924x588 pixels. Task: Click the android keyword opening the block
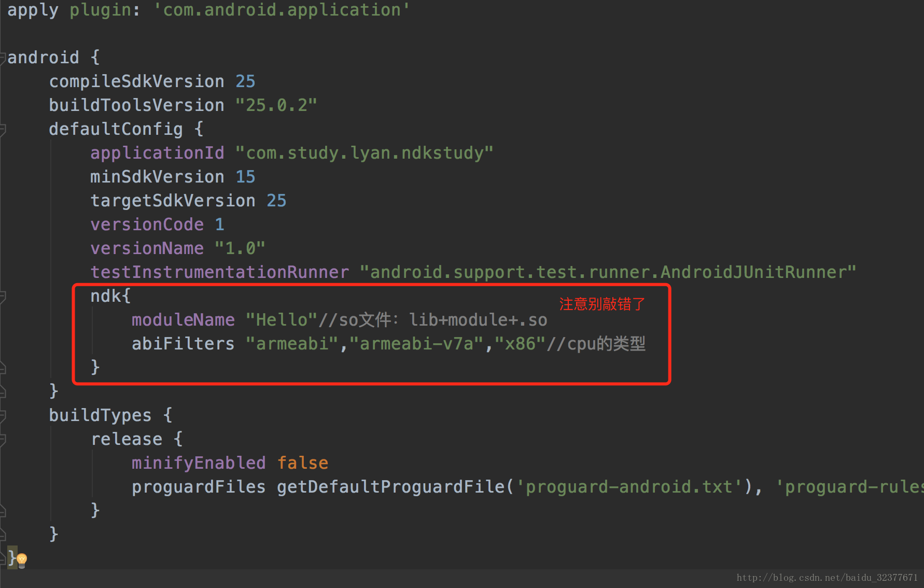click(43, 58)
